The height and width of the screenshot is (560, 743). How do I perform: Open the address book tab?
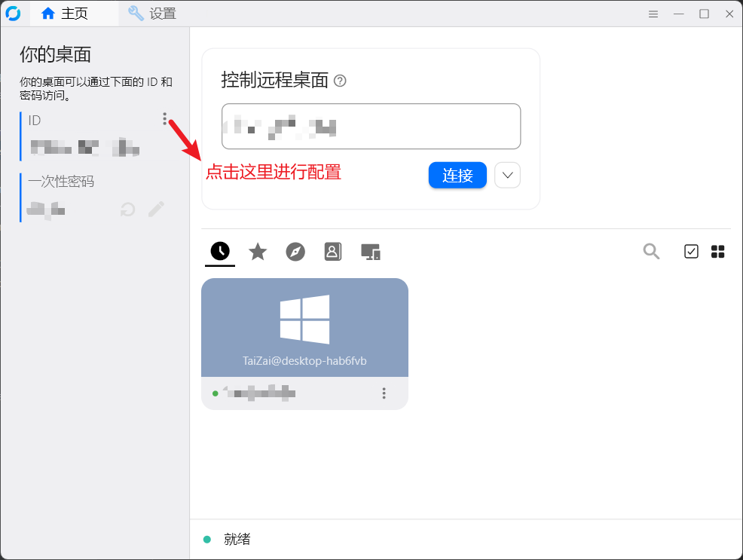(332, 252)
